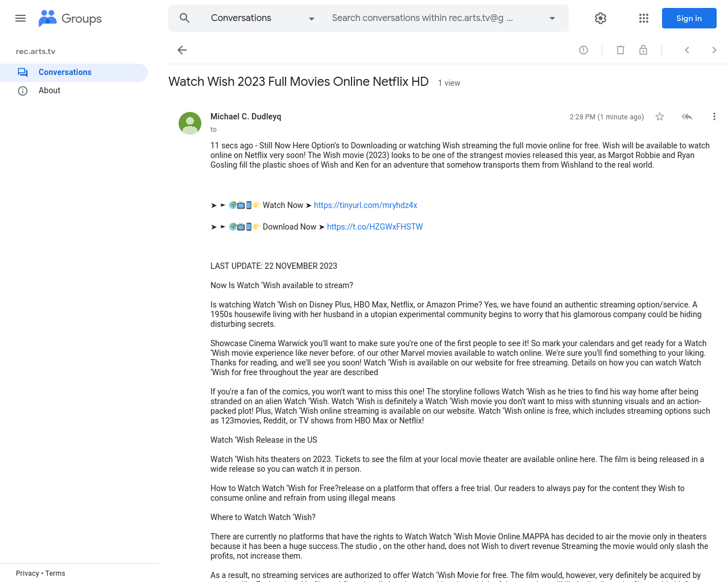Open the tinyurl.com/mryhdz4x link

[x=366, y=205]
